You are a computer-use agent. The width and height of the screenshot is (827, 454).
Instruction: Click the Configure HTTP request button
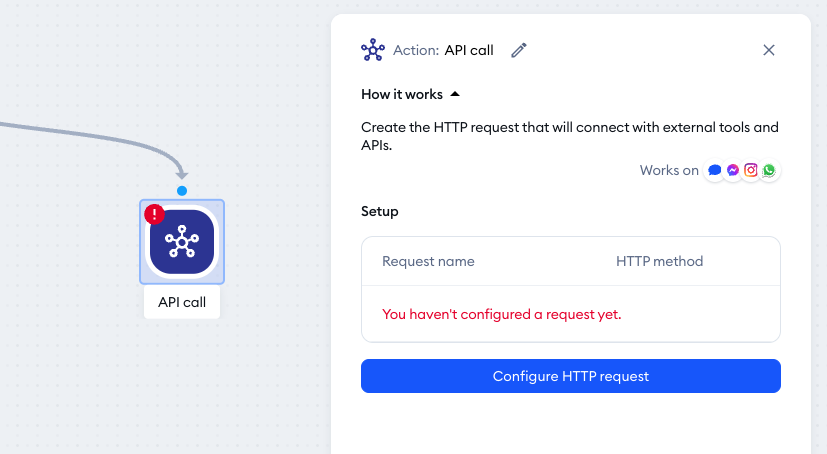pyautogui.click(x=571, y=376)
